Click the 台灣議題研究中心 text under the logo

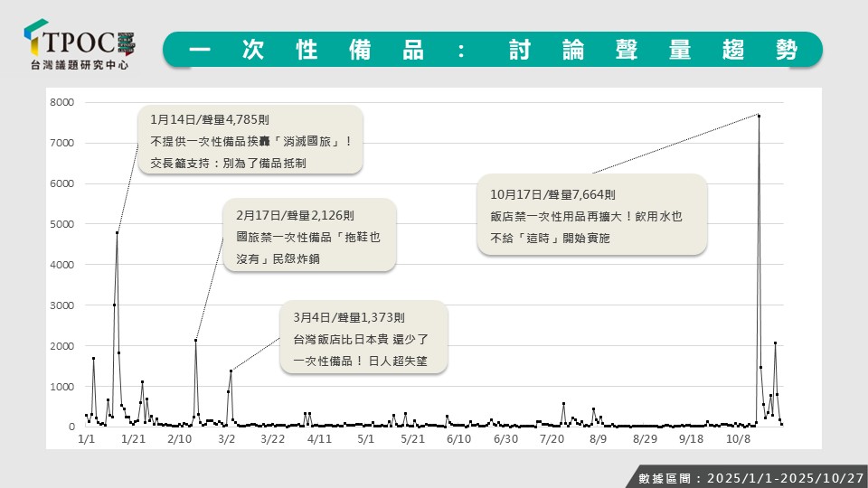pyautogui.click(x=80, y=66)
